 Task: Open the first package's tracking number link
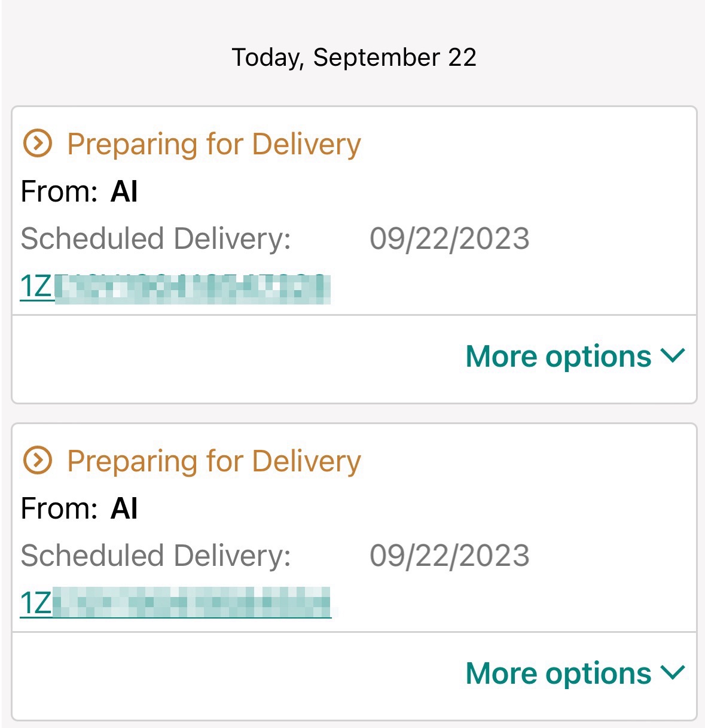(x=175, y=287)
